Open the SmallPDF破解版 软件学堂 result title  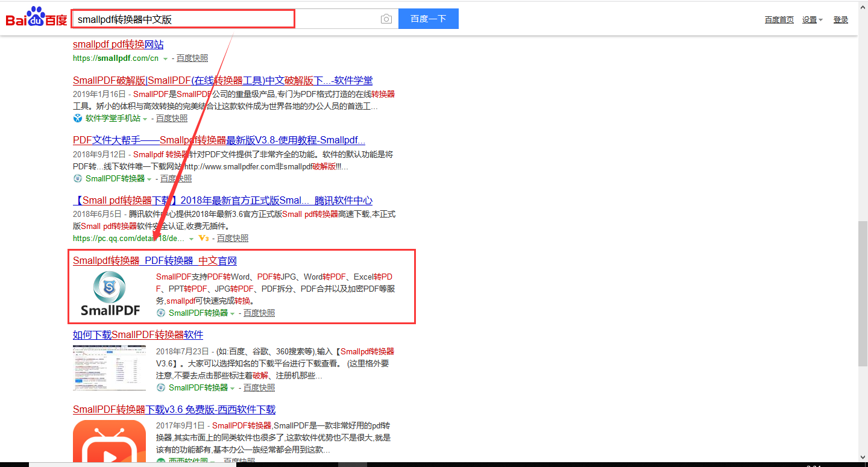coord(223,81)
